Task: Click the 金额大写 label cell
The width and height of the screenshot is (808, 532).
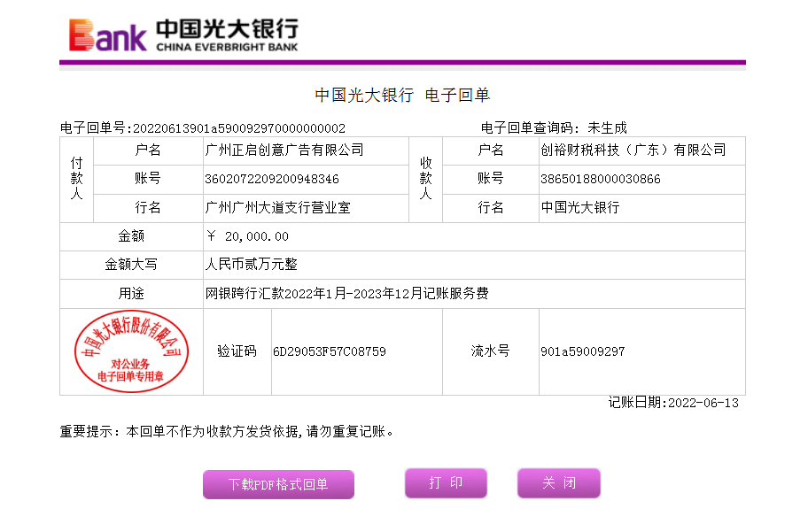Action: click(x=131, y=265)
